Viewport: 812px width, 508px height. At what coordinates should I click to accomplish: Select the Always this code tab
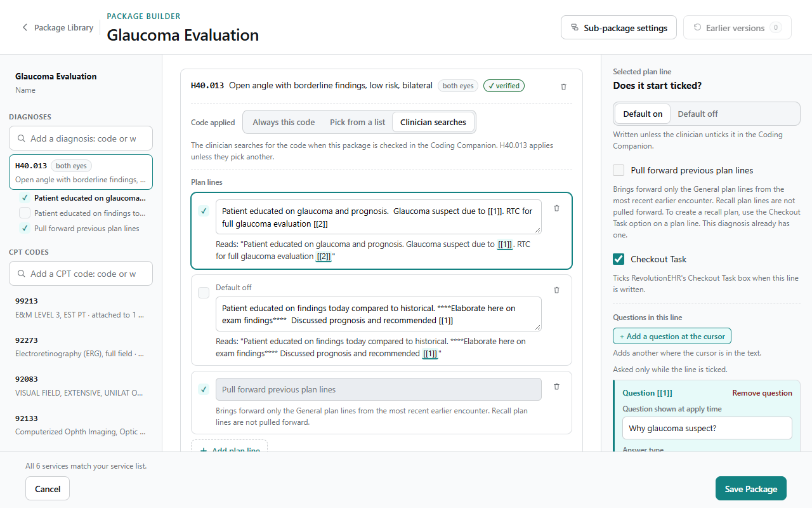point(284,122)
